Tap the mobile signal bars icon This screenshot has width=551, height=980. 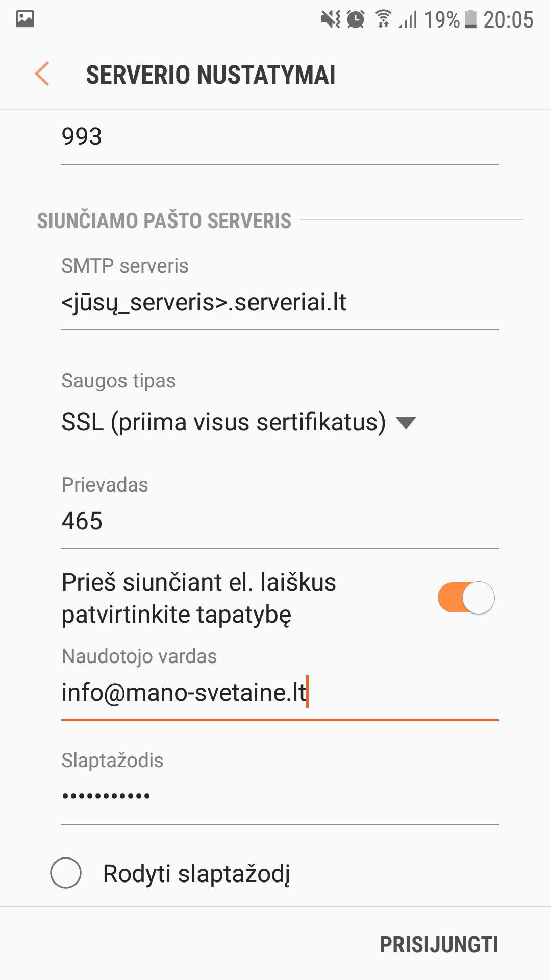point(408,20)
